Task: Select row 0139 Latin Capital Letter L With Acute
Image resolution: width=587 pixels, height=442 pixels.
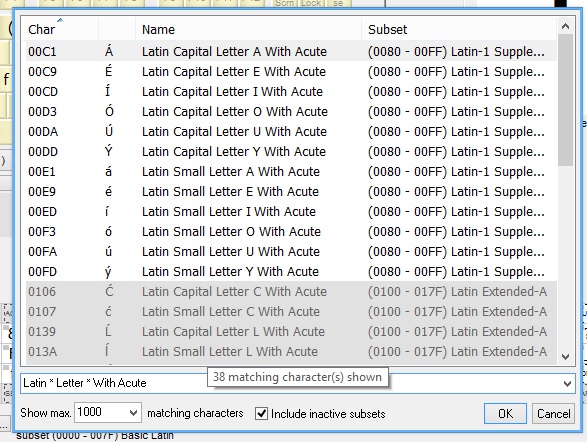Action: (291, 332)
